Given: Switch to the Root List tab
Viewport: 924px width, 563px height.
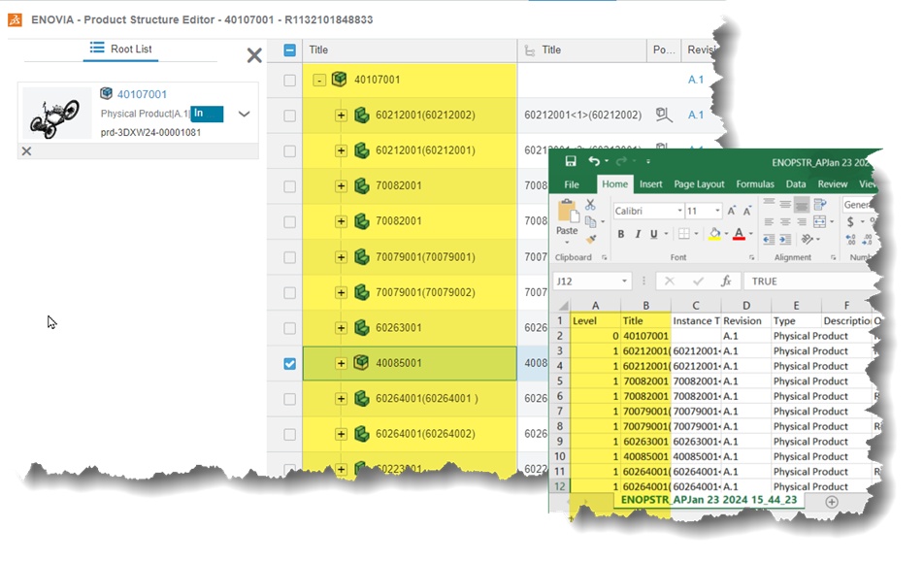Looking at the screenshot, I should coord(120,49).
